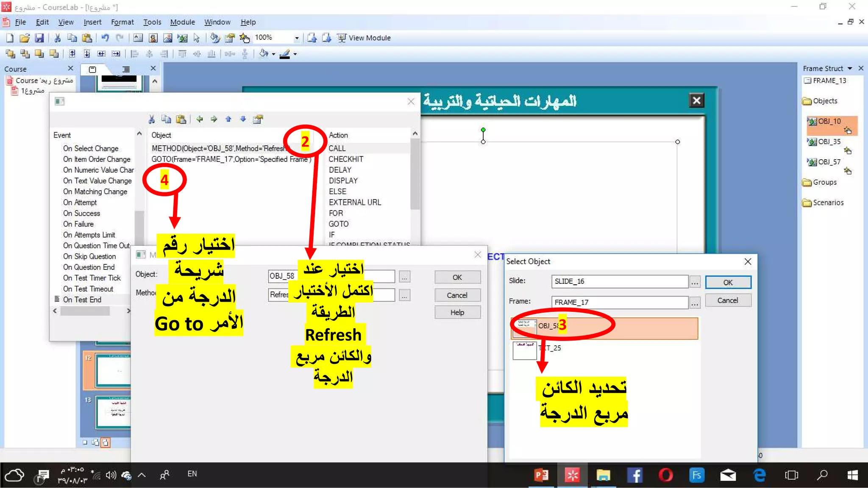
Task: Click the Copy icon in main toolbar
Action: 72,38
